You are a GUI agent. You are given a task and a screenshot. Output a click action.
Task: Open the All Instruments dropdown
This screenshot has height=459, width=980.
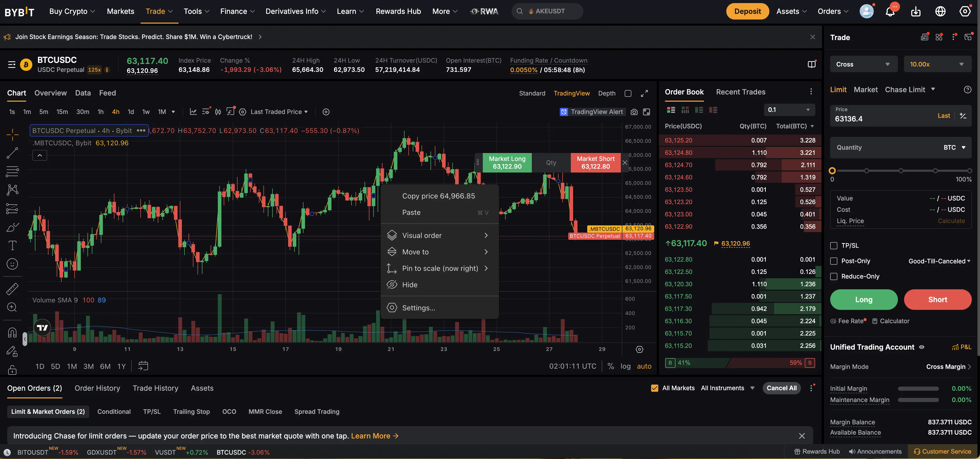727,388
